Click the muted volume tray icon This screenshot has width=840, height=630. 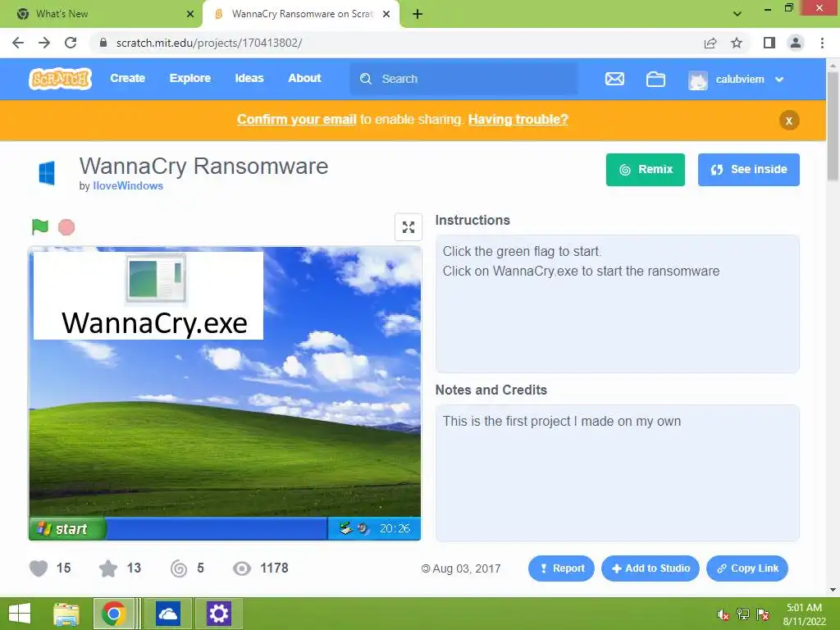click(723, 615)
